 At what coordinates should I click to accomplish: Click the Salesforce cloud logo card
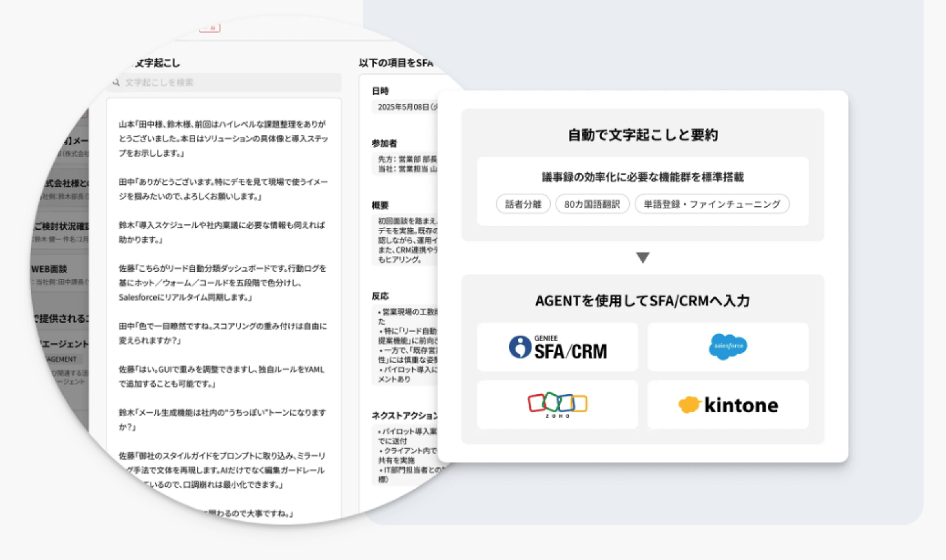[x=728, y=347]
